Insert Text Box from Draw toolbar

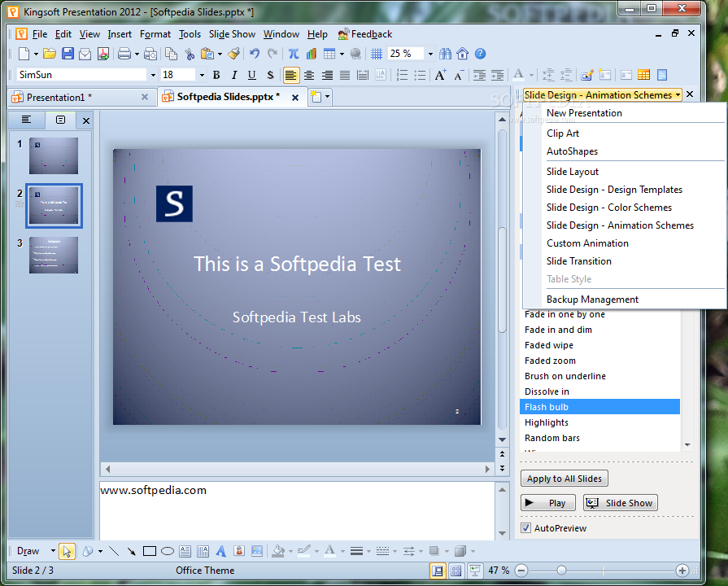point(185,551)
